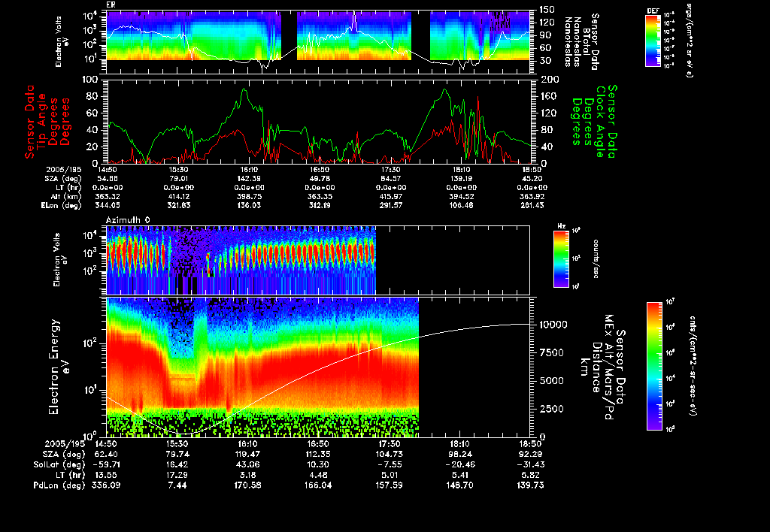Viewport: 770px width, 532px height.
Task: Click altitude value 394.52
Action: 461,196
